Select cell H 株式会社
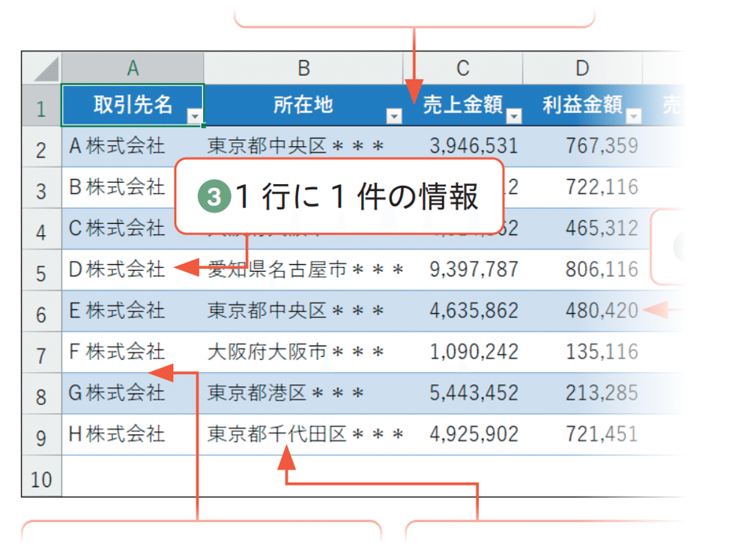This screenshot has width=750, height=560. point(133,434)
